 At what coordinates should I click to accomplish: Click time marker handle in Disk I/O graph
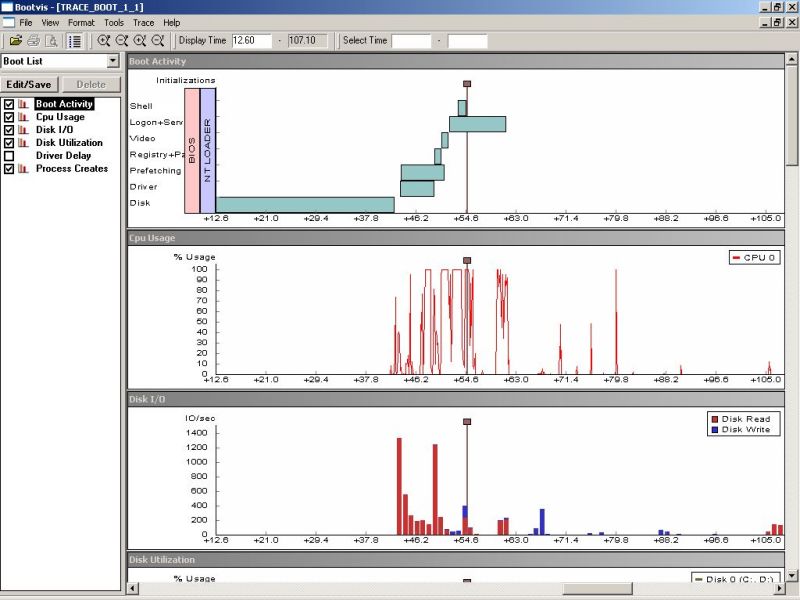(467, 422)
